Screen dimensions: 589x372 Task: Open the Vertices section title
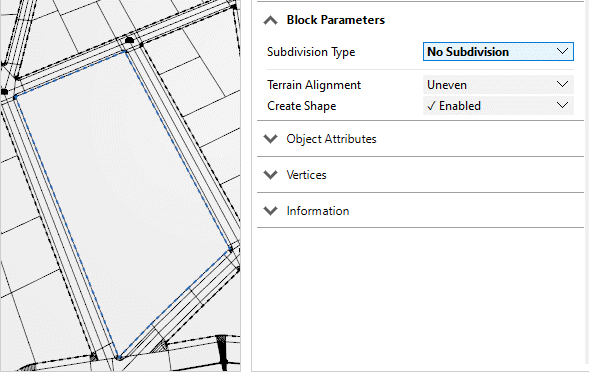click(306, 175)
